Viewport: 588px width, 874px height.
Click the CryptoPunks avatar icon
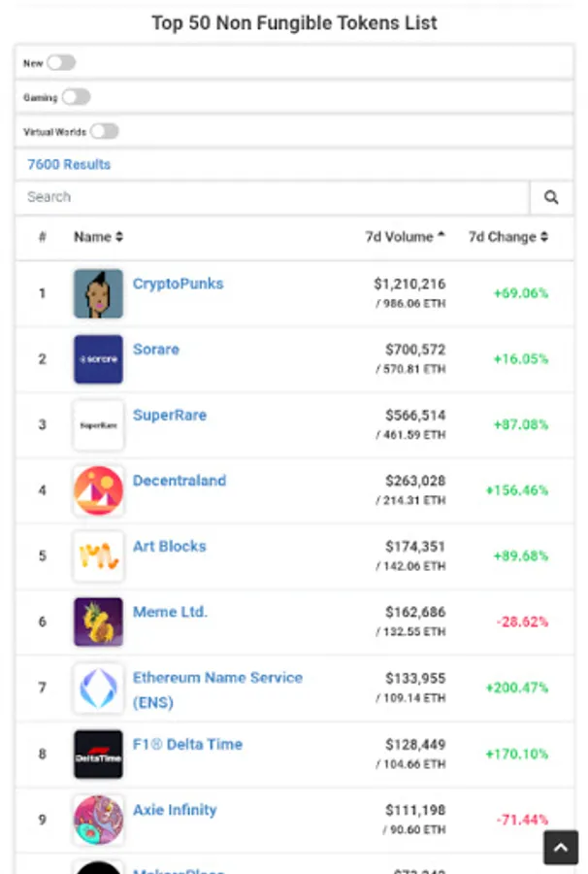pyautogui.click(x=98, y=293)
